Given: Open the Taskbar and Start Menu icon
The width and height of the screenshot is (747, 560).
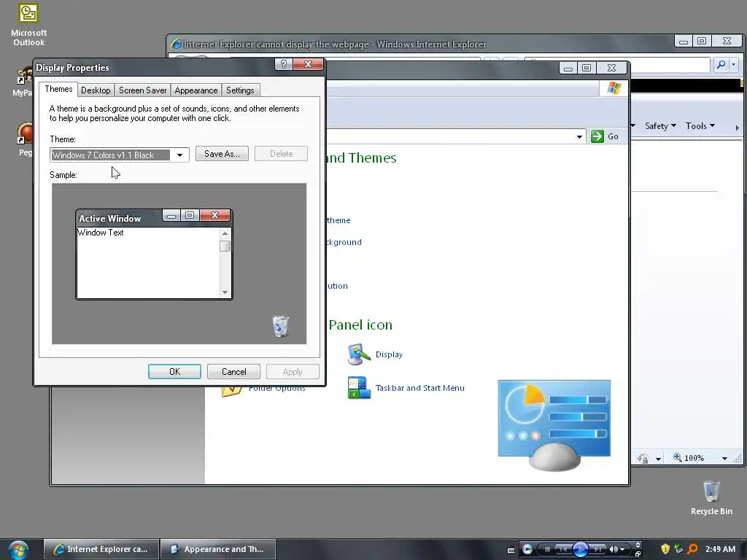Looking at the screenshot, I should click(359, 388).
